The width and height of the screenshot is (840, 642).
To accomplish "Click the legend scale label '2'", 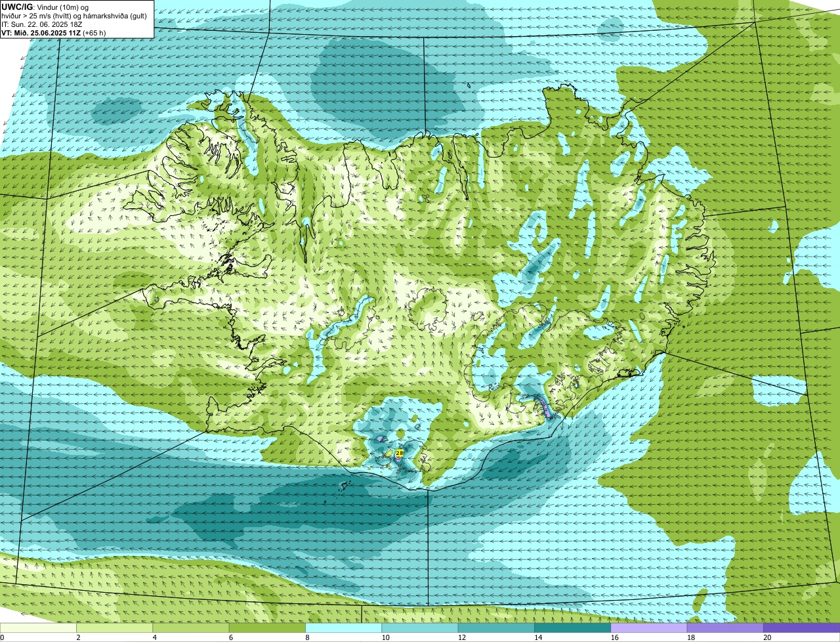I will click(78, 637).
